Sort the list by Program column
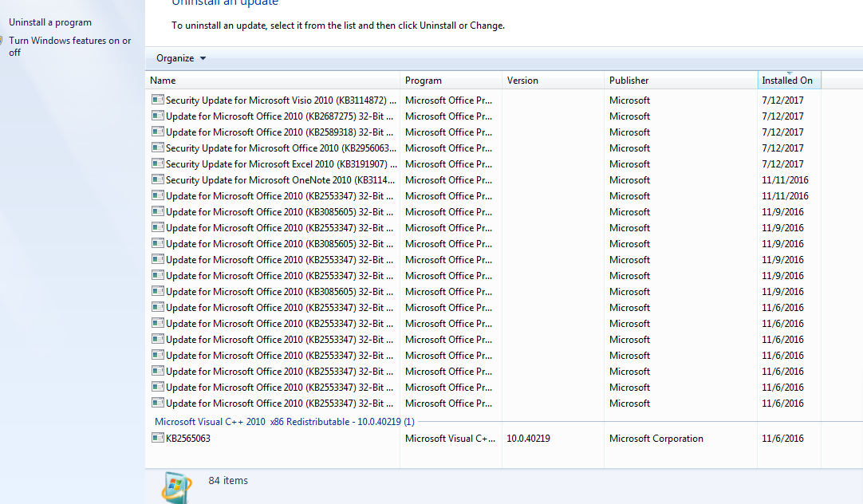Viewport: 863px width, 504px height. point(451,81)
